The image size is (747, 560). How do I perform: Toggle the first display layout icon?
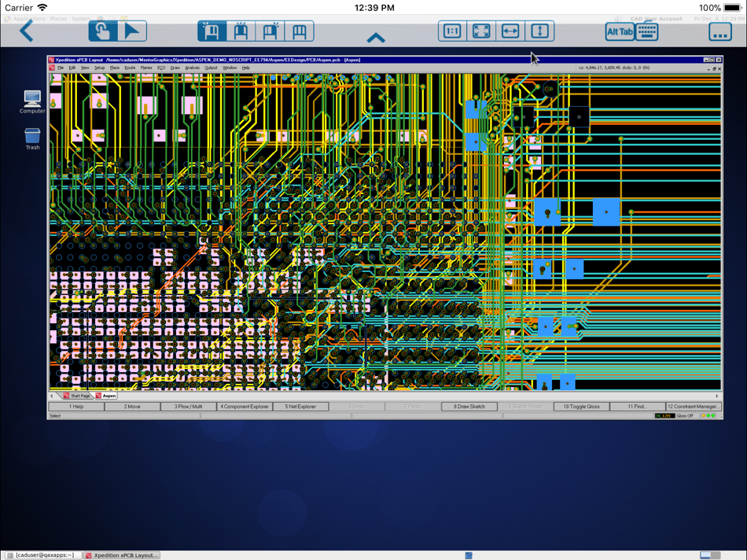tap(212, 31)
